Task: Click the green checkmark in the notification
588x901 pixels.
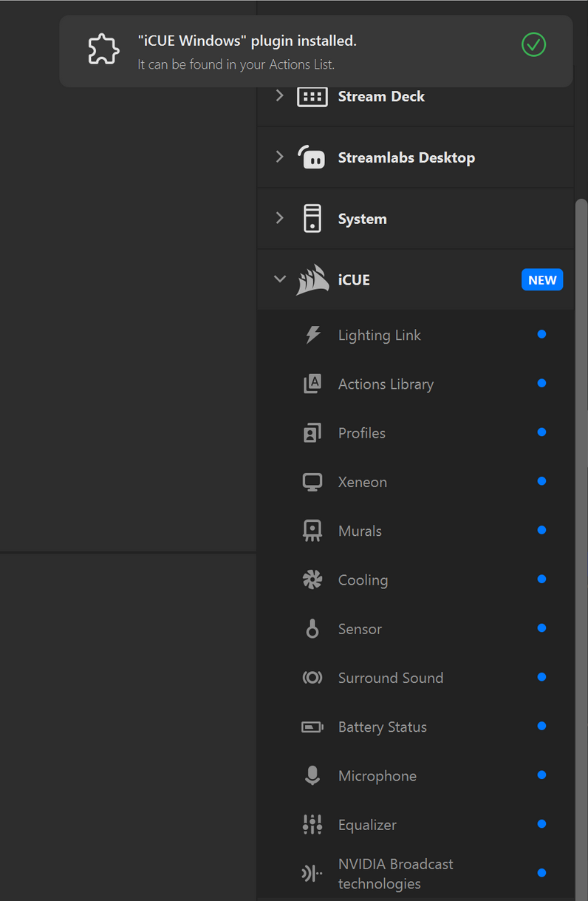Action: (533, 45)
